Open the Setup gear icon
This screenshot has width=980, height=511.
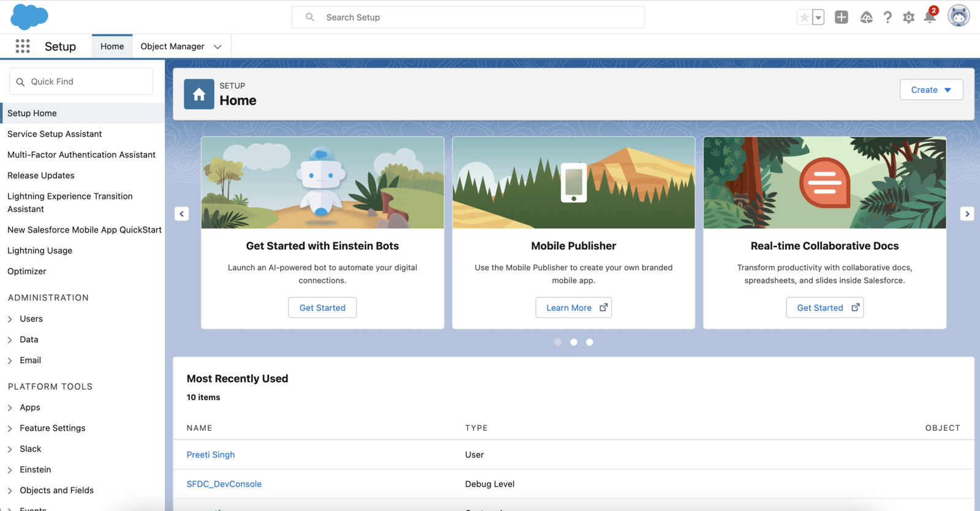(909, 17)
